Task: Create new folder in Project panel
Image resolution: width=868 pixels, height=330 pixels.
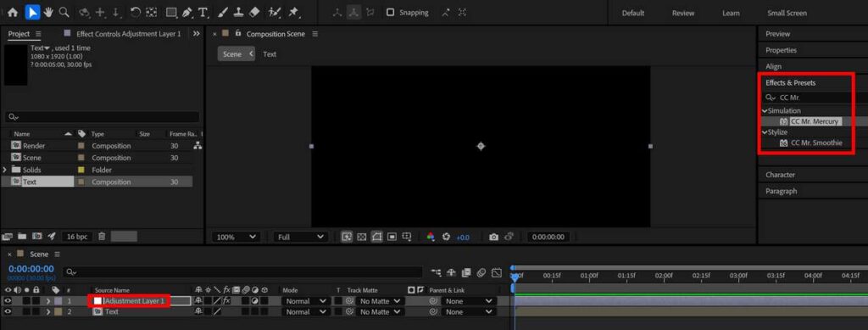Action: 22,237
